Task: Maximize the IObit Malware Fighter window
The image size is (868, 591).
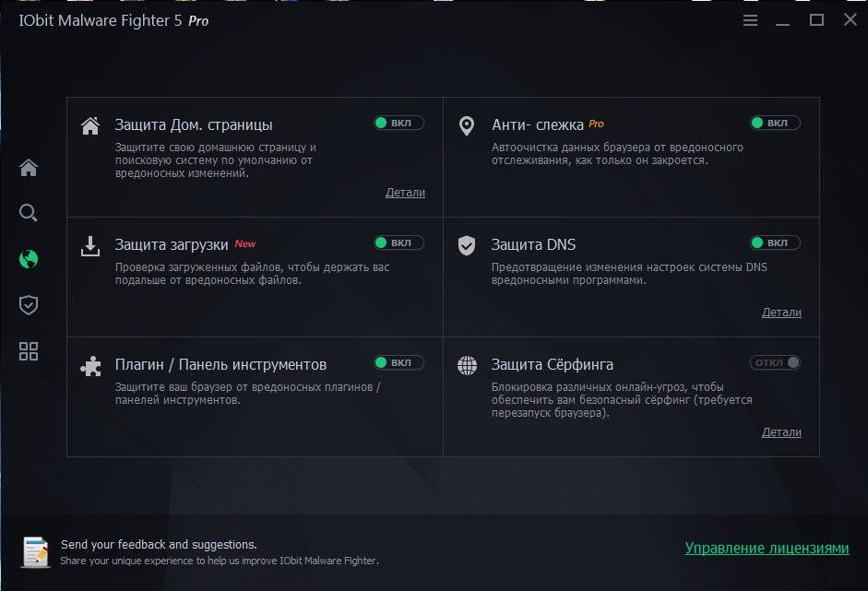Action: click(x=816, y=20)
